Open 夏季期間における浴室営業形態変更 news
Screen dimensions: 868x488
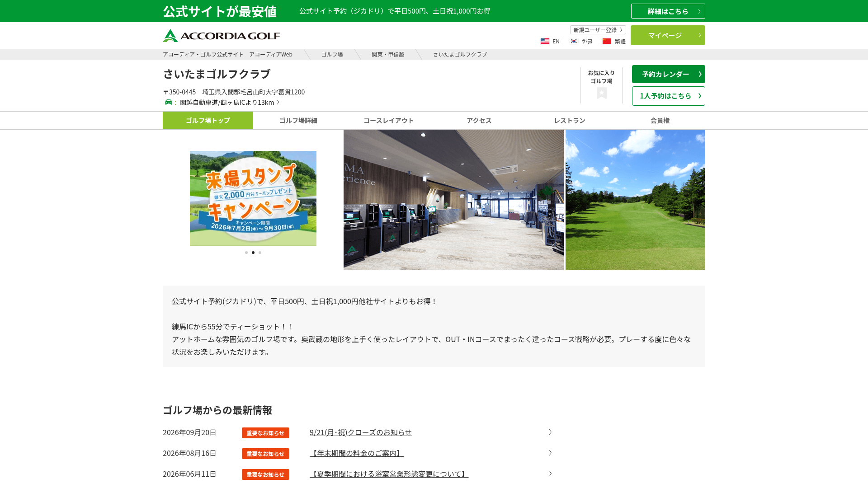pyautogui.click(x=389, y=474)
